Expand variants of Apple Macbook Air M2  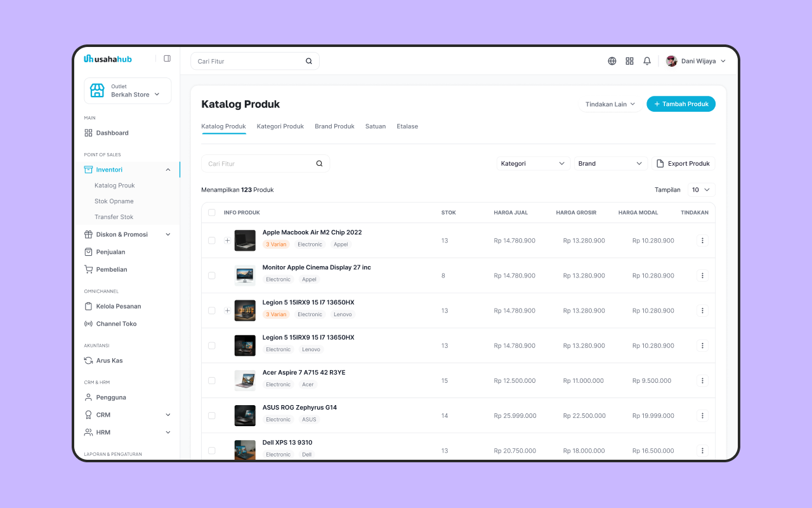(228, 241)
